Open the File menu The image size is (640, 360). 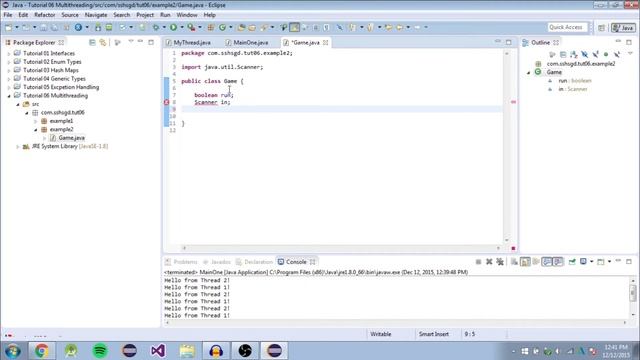(x=8, y=15)
